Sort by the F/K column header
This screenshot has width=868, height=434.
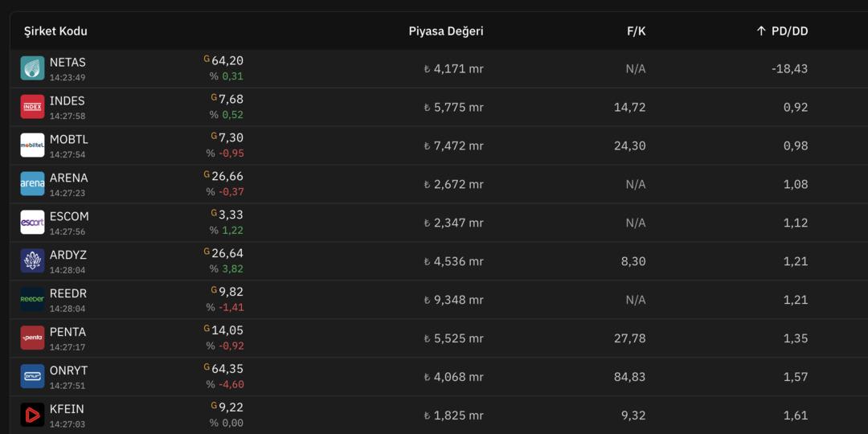click(636, 31)
